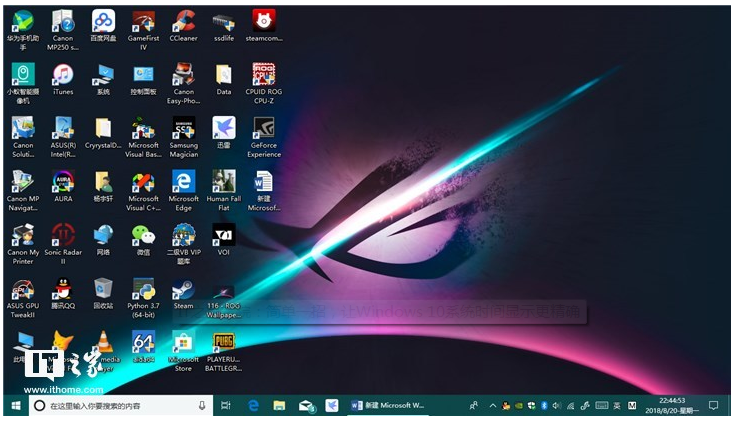Launch 腾讯QQ from the desktop
This screenshot has height=421, width=736.
tap(63, 293)
